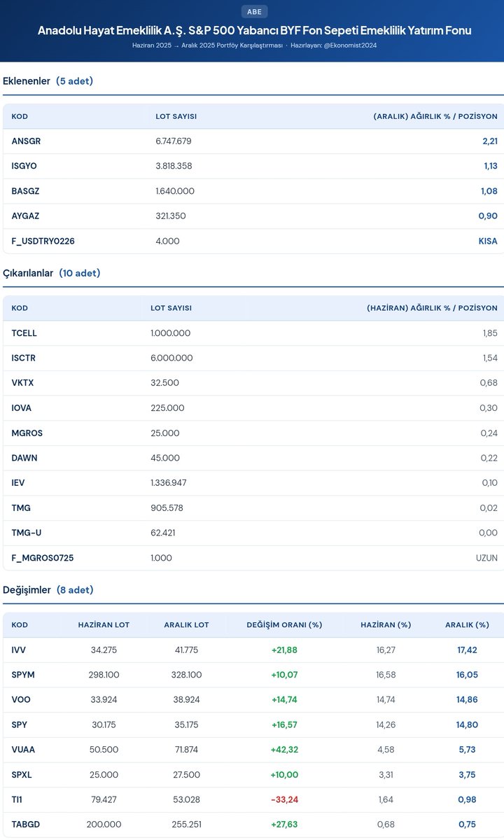Select the VUAA row code
The height and width of the screenshot is (840, 504).
click(23, 750)
